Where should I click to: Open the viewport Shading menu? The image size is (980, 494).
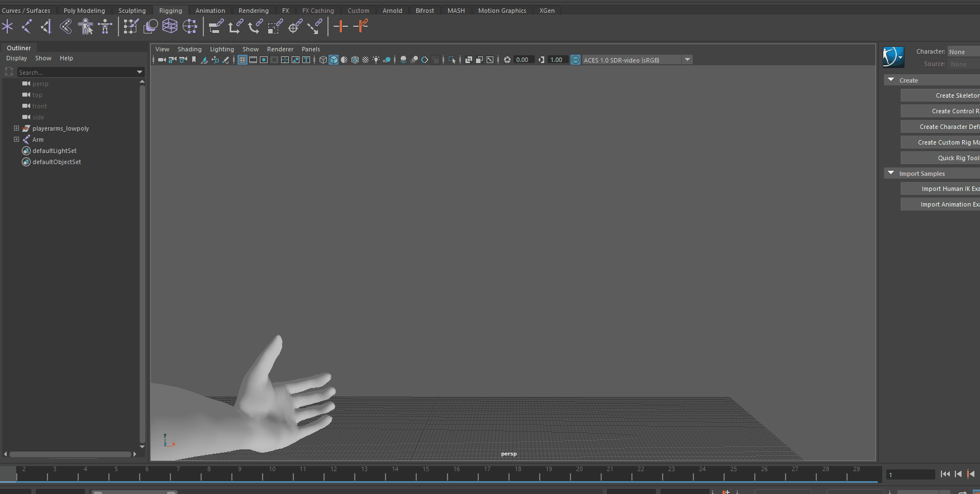[x=189, y=49]
